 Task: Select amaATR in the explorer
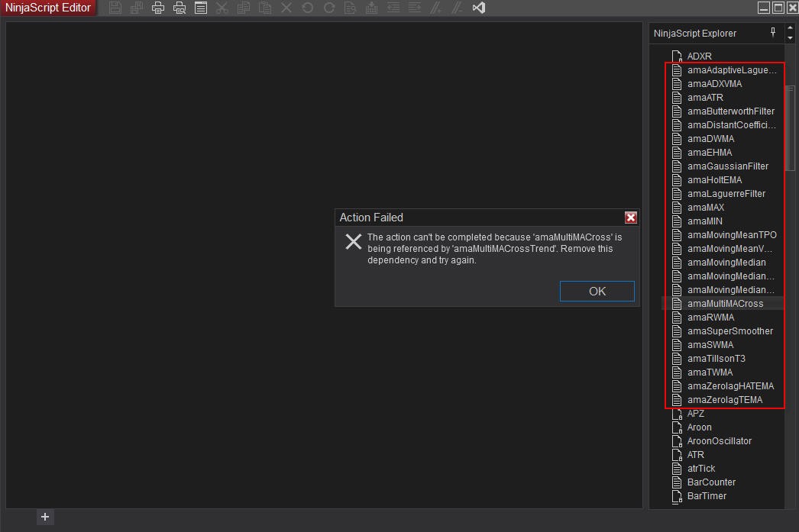click(705, 97)
